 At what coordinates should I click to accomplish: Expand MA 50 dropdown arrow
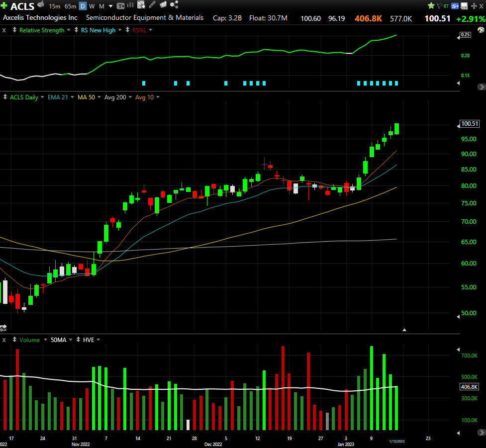pos(99,97)
